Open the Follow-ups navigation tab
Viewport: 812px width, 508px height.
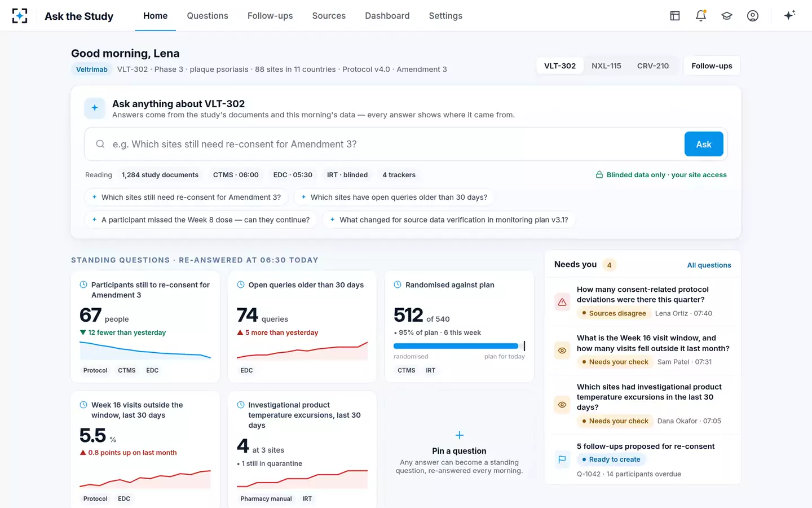click(270, 16)
